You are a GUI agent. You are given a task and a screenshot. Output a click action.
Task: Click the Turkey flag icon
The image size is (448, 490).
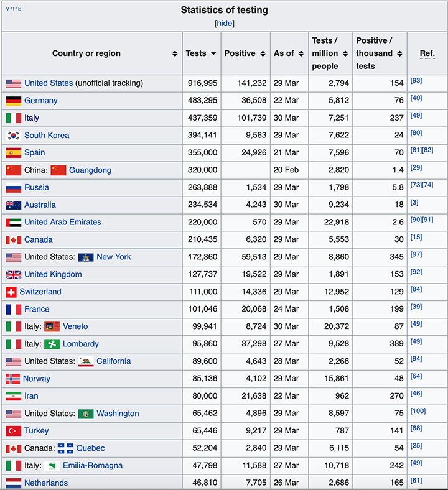coord(14,432)
